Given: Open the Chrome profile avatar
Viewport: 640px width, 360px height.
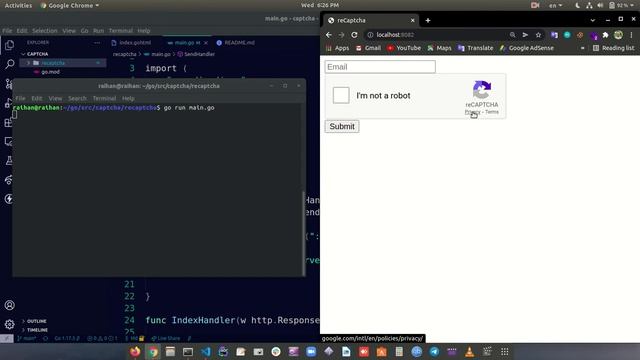Looking at the screenshot, I should pyautogui.click(x=618, y=35).
